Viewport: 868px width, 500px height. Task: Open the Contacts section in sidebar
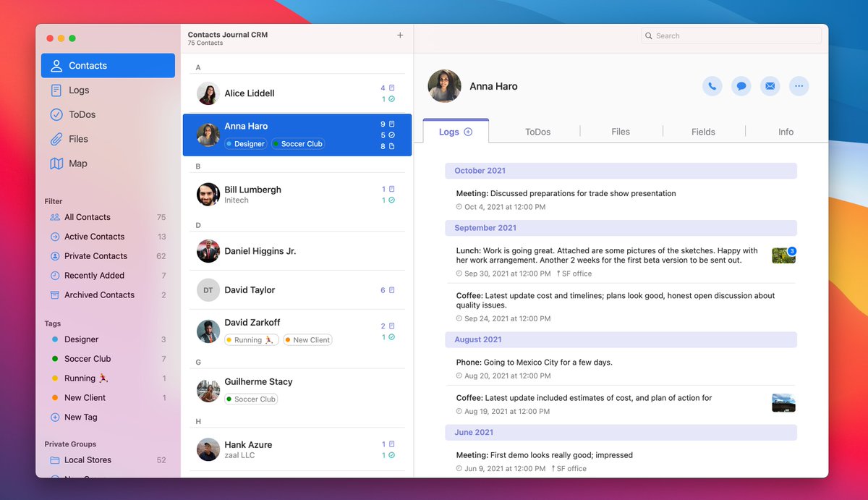(108, 66)
